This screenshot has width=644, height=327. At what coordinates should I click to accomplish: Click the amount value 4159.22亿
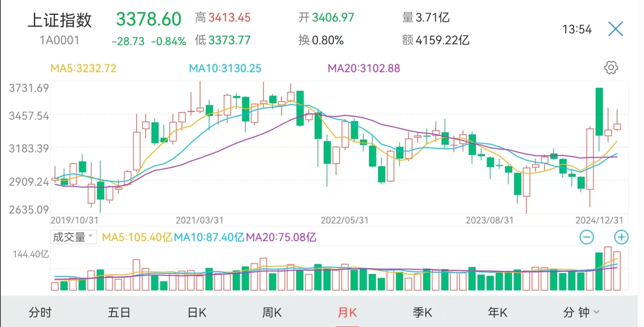point(443,40)
